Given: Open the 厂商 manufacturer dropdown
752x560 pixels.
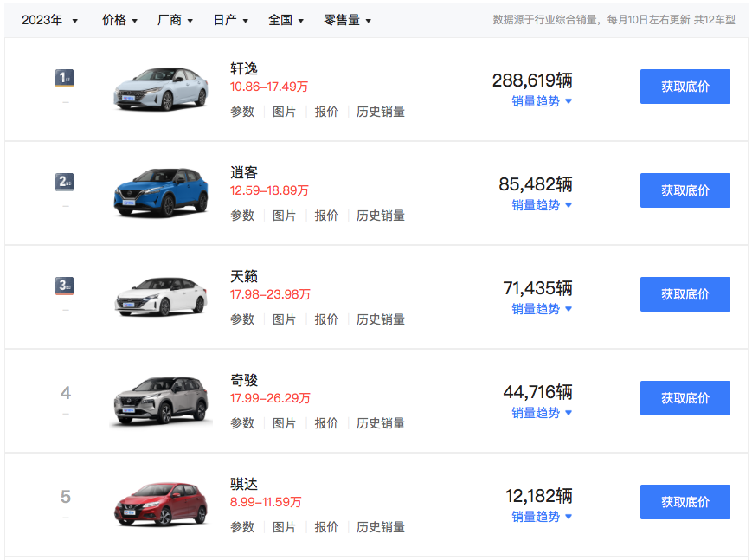Looking at the screenshot, I should tap(175, 20).
